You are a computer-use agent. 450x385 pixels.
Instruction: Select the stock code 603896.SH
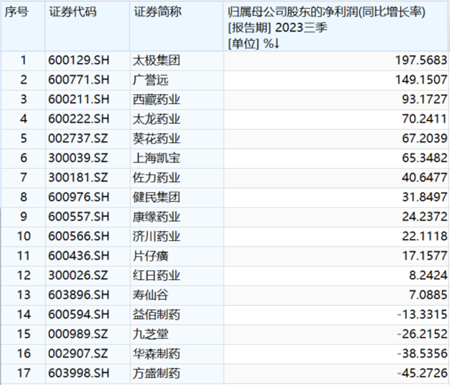point(79,295)
